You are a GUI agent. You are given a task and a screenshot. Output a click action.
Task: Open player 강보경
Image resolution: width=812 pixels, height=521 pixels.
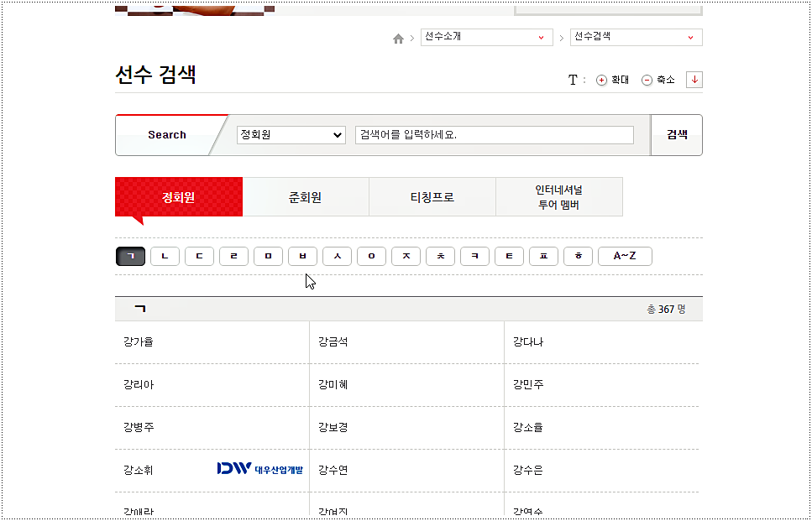click(x=333, y=428)
